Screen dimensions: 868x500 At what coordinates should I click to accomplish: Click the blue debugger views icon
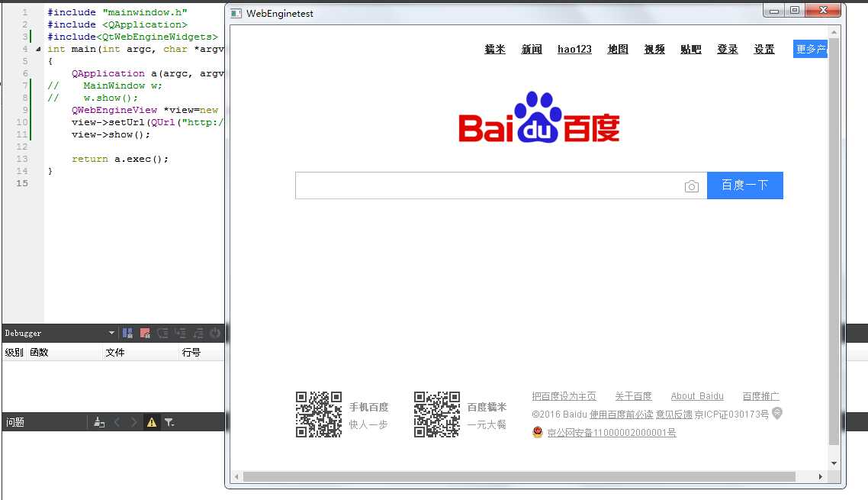point(128,333)
